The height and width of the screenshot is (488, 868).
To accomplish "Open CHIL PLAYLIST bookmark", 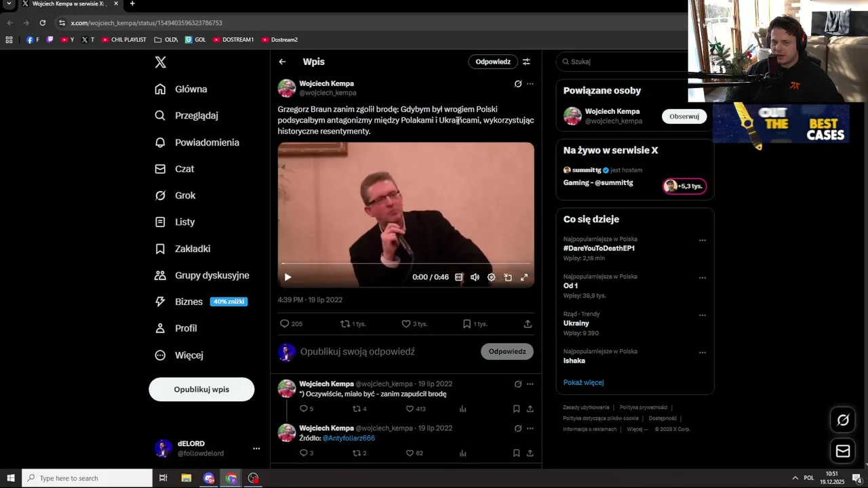I will pyautogui.click(x=124, y=39).
